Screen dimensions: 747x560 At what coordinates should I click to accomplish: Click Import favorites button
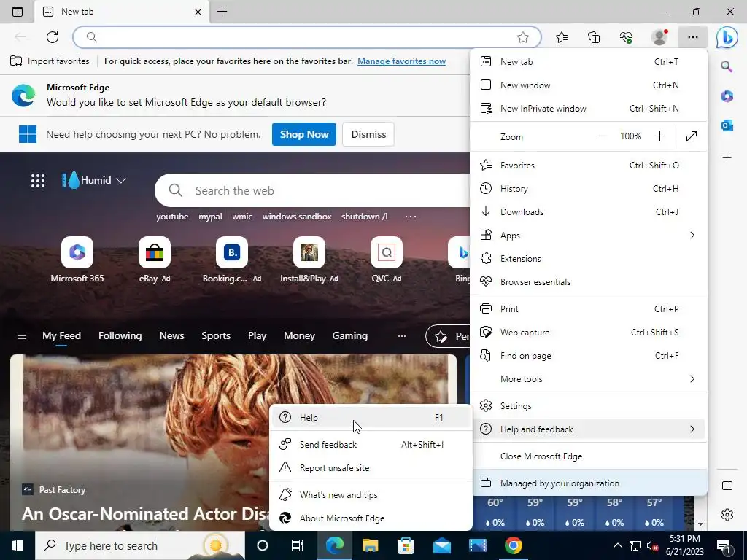[50, 61]
